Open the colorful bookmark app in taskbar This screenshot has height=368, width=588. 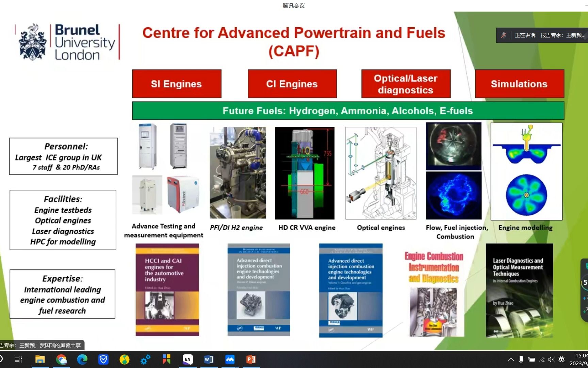tap(167, 359)
